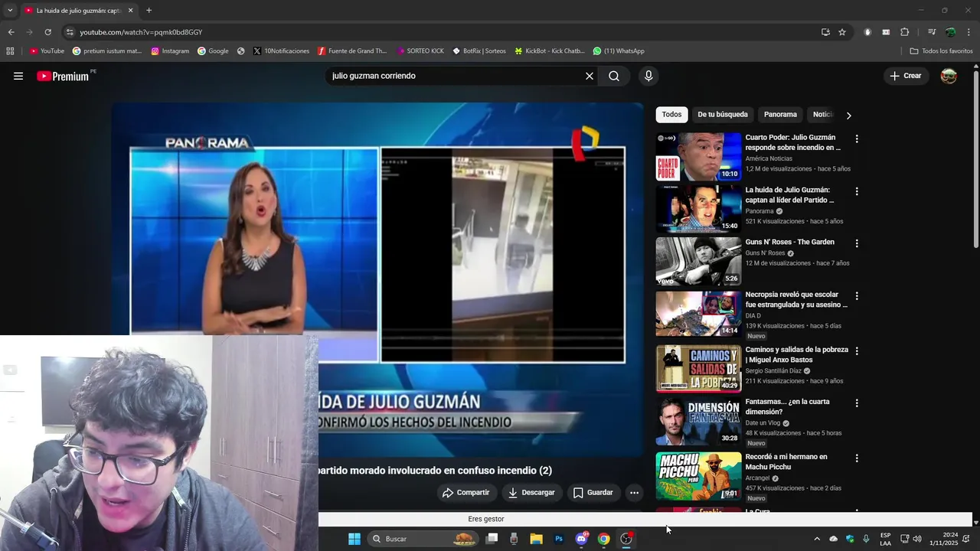Open Machu Picchu video thumbnail
This screenshot has height=551, width=980.
(698, 476)
